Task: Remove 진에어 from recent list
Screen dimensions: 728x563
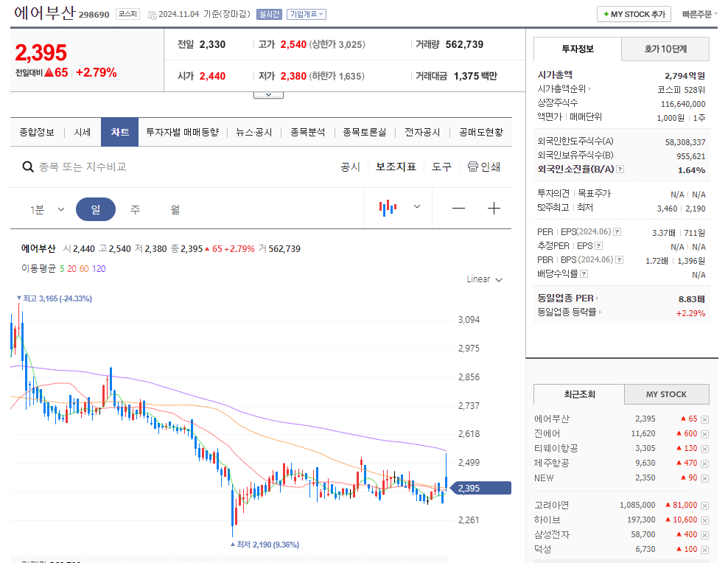Action: 704,435
